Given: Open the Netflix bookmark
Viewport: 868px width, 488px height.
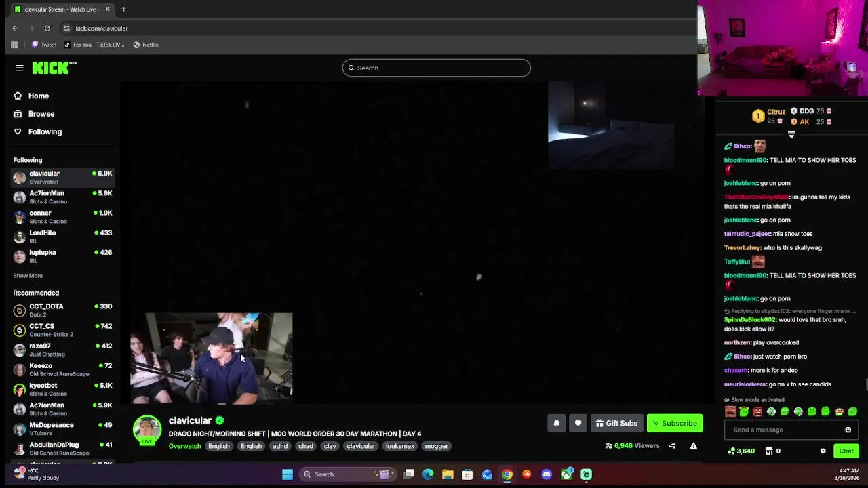Looking at the screenshot, I should tap(146, 45).
